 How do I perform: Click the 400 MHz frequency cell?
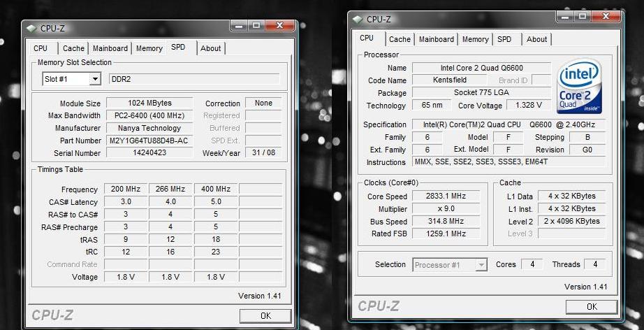click(216, 189)
